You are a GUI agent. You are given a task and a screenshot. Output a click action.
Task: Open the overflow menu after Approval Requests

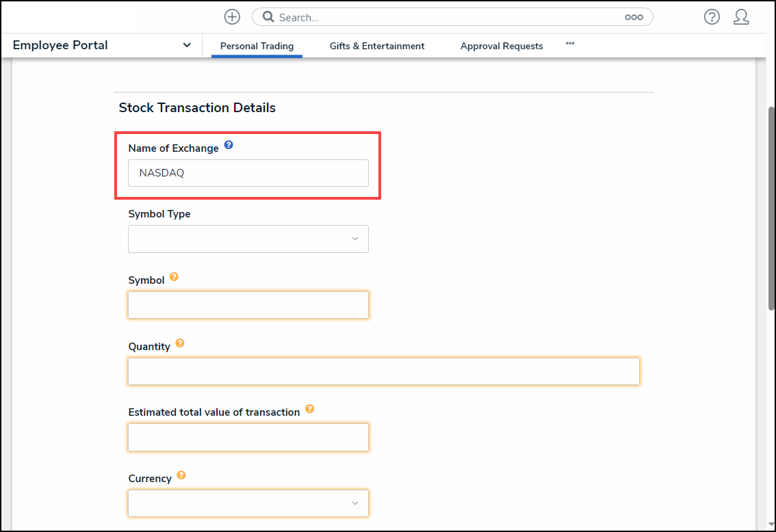pos(570,42)
